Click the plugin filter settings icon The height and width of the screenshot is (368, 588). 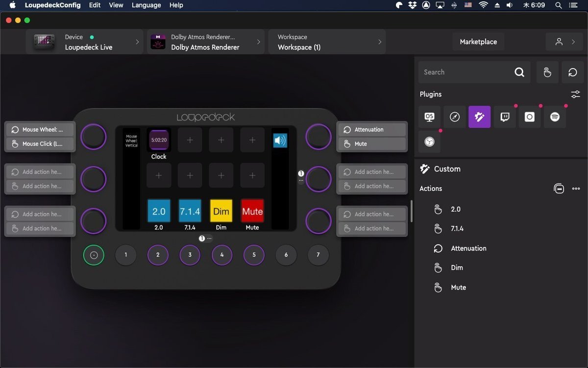pos(575,94)
